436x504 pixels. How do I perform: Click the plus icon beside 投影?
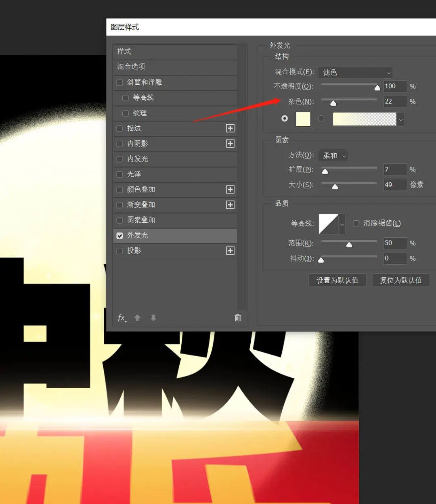(x=230, y=251)
